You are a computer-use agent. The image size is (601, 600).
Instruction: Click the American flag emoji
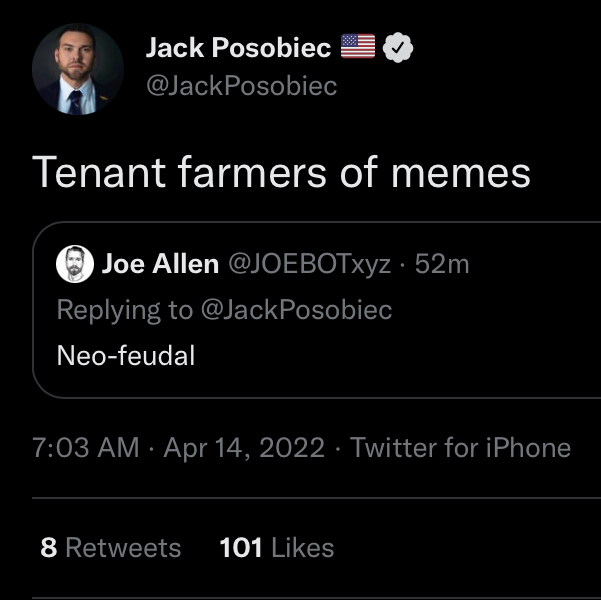tap(358, 46)
